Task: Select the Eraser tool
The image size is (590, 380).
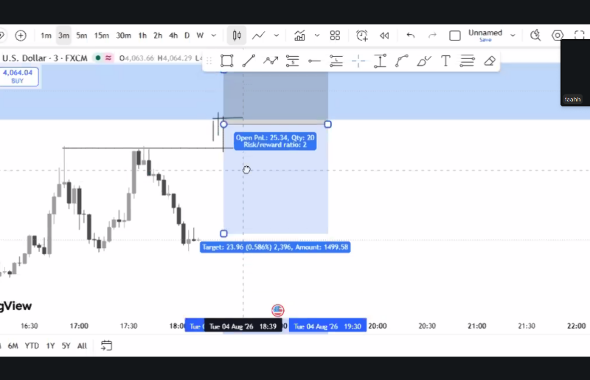Action: 490,61
